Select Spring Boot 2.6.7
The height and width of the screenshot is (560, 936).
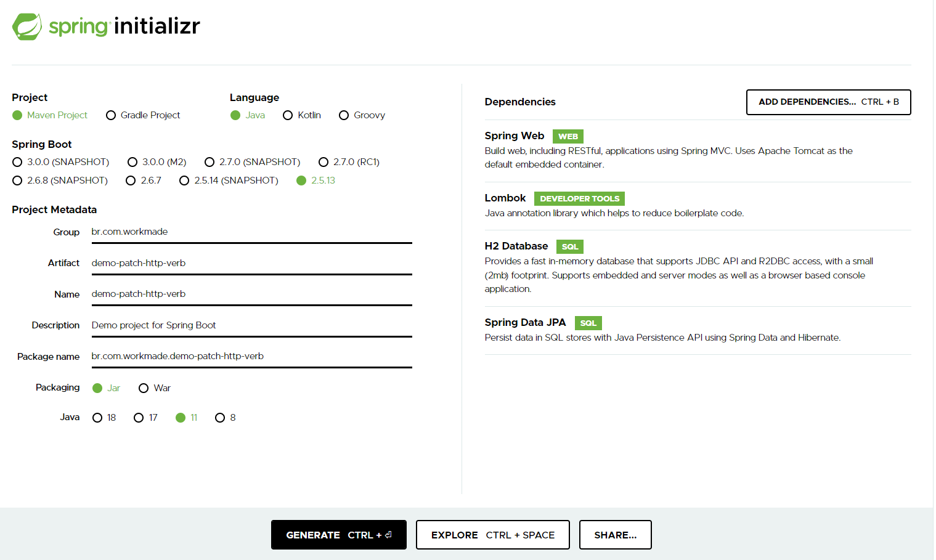click(x=144, y=181)
